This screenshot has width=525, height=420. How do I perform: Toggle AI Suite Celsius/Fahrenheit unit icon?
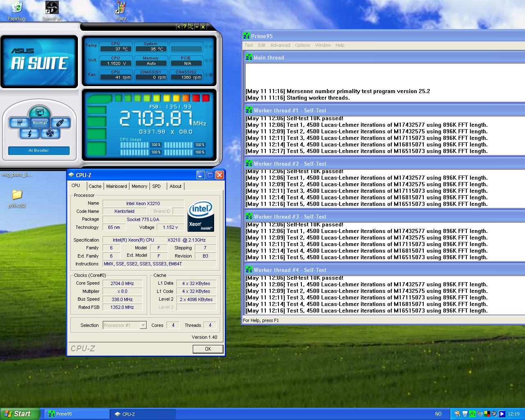(191, 27)
